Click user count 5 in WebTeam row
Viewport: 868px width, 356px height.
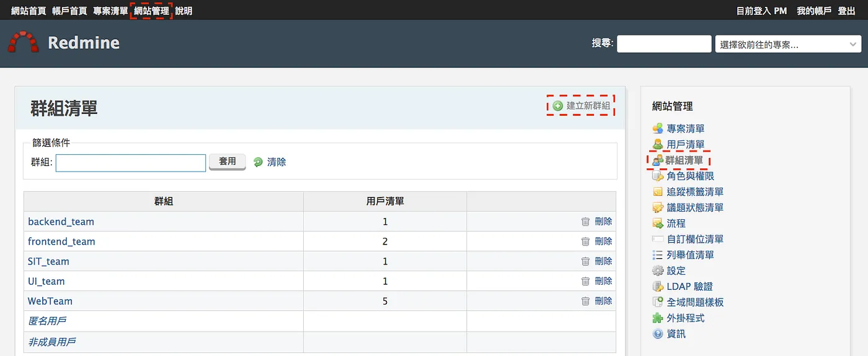[385, 301]
